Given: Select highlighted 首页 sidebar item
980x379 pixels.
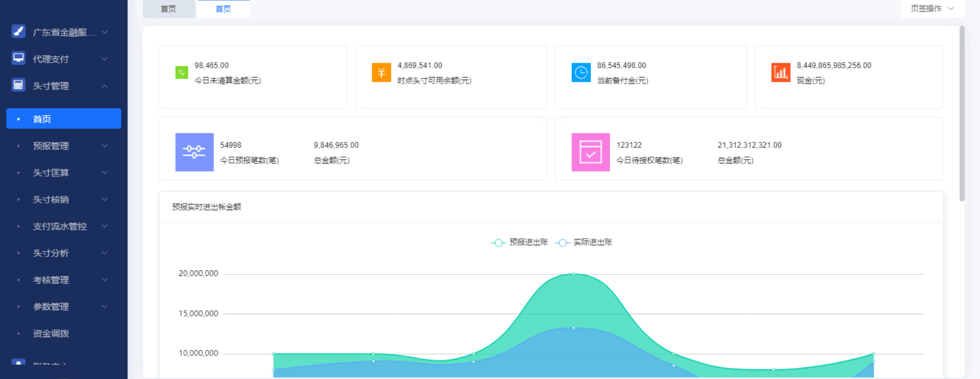Looking at the screenshot, I should coord(64,118).
